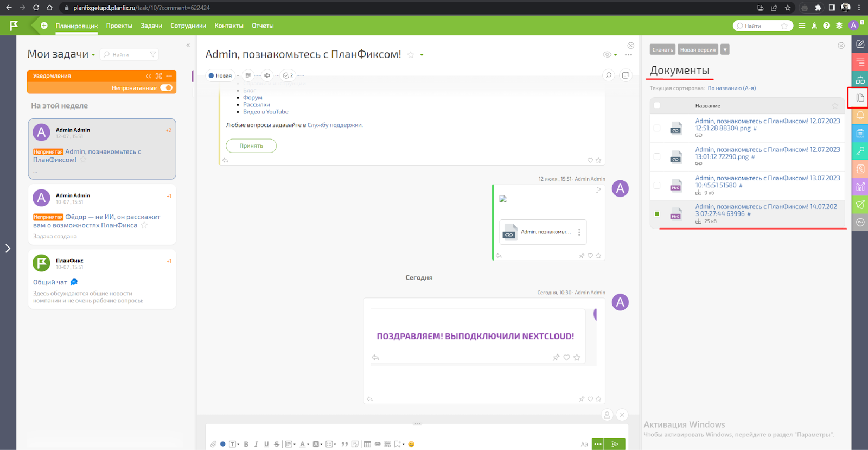
Task: Click the PlanFix logo icon
Action: click(14, 25)
